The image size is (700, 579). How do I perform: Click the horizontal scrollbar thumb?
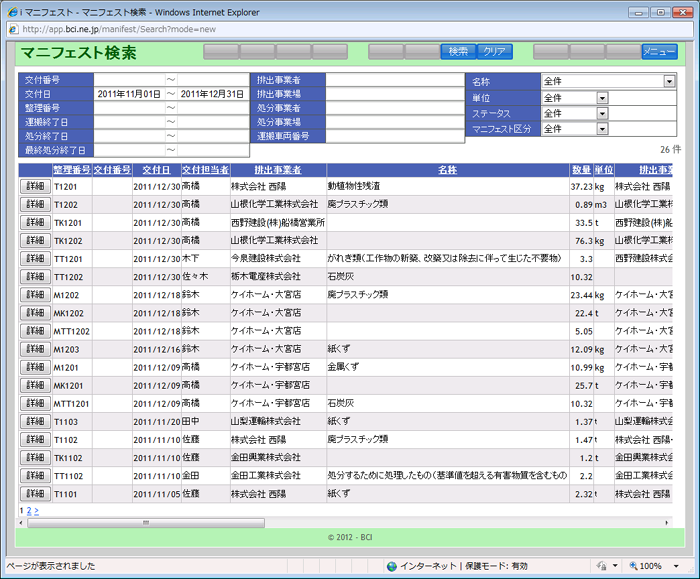pyautogui.click(x=146, y=523)
